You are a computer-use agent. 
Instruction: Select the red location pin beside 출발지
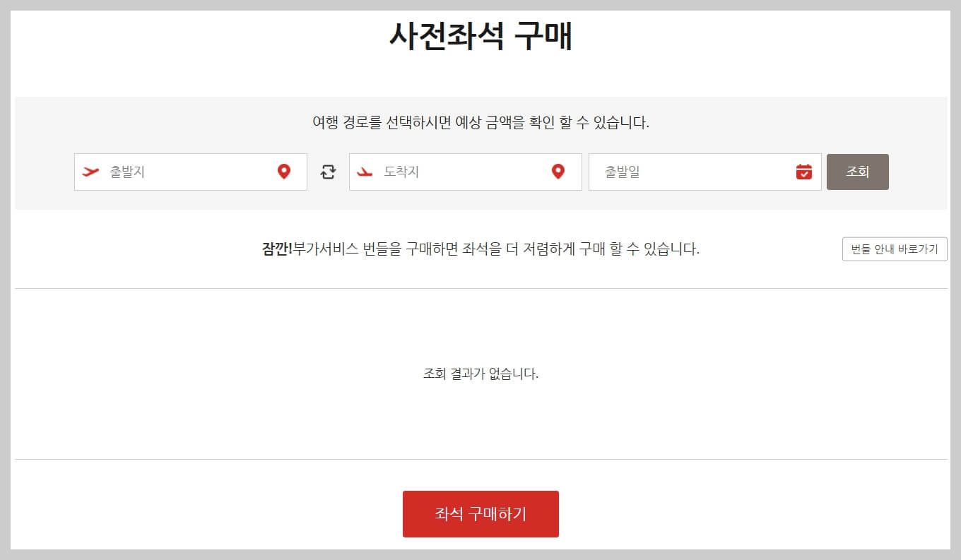[x=284, y=172]
